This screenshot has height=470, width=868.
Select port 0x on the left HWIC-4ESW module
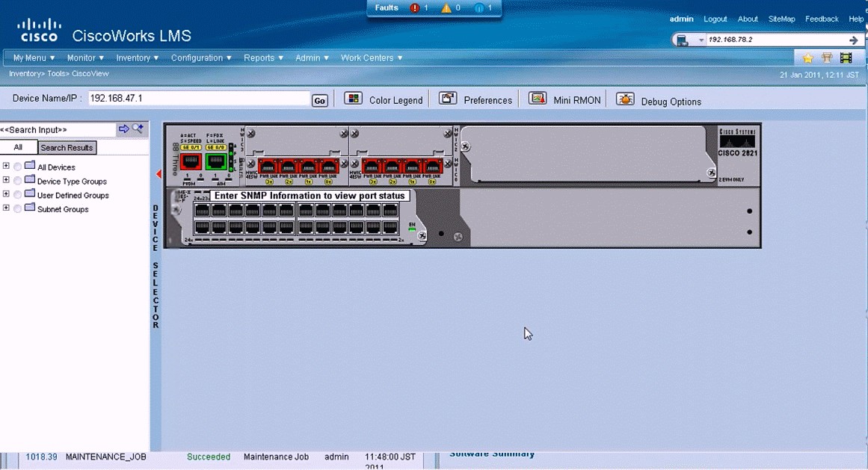coord(330,167)
